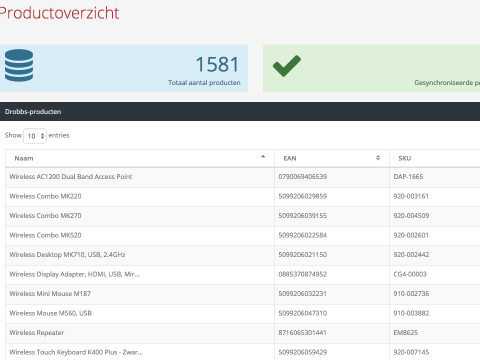This screenshot has height=360, width=480.
Task: Select Wireless Display Adapter, HDMI row name
Action: (74, 274)
